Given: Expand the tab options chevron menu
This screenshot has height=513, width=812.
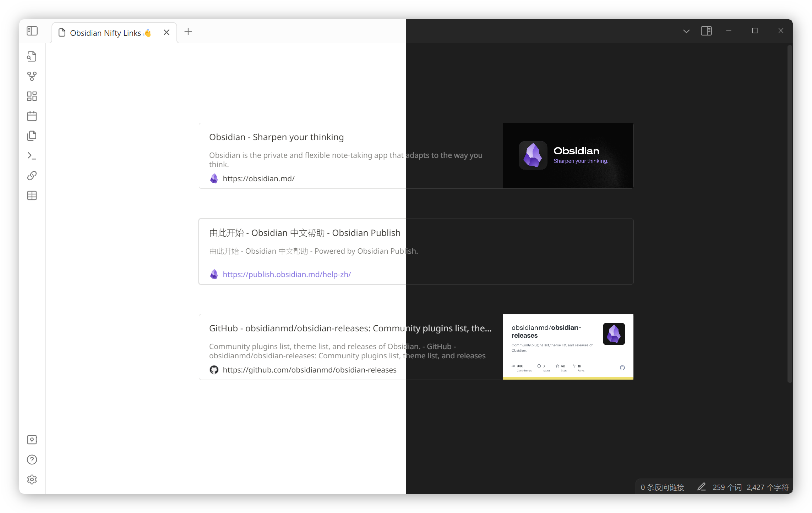Looking at the screenshot, I should tap(686, 31).
